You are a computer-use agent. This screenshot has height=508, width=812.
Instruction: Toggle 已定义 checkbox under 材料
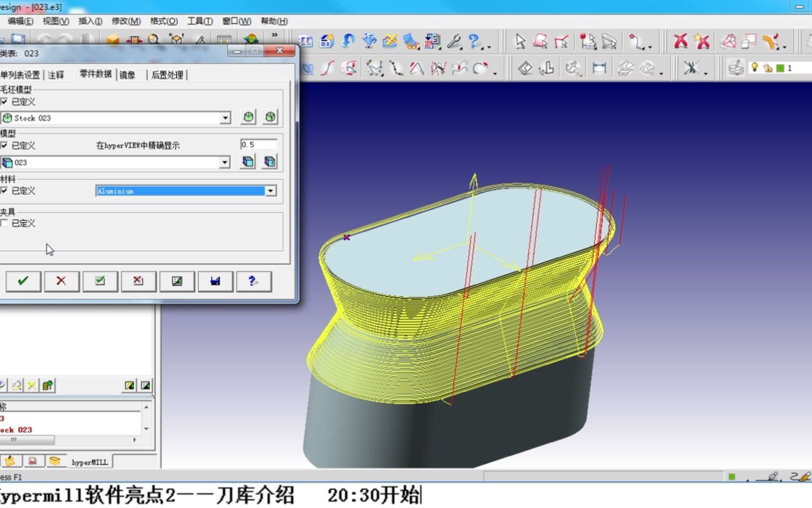tap(4, 190)
